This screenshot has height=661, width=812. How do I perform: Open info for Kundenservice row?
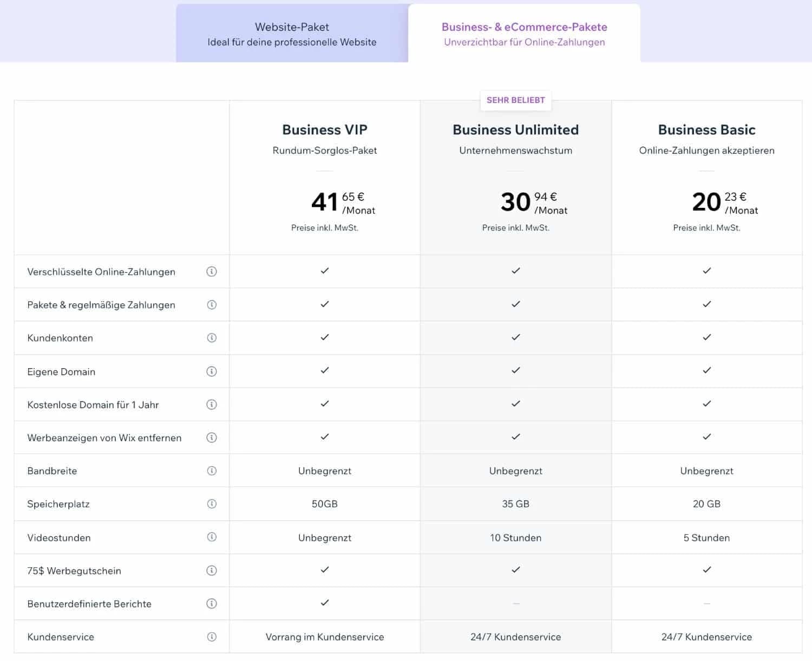pyautogui.click(x=212, y=637)
